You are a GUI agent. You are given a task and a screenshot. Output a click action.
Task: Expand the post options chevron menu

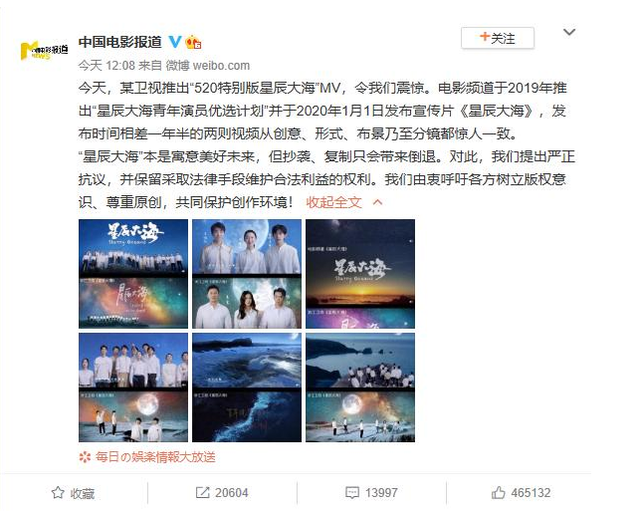[569, 32]
